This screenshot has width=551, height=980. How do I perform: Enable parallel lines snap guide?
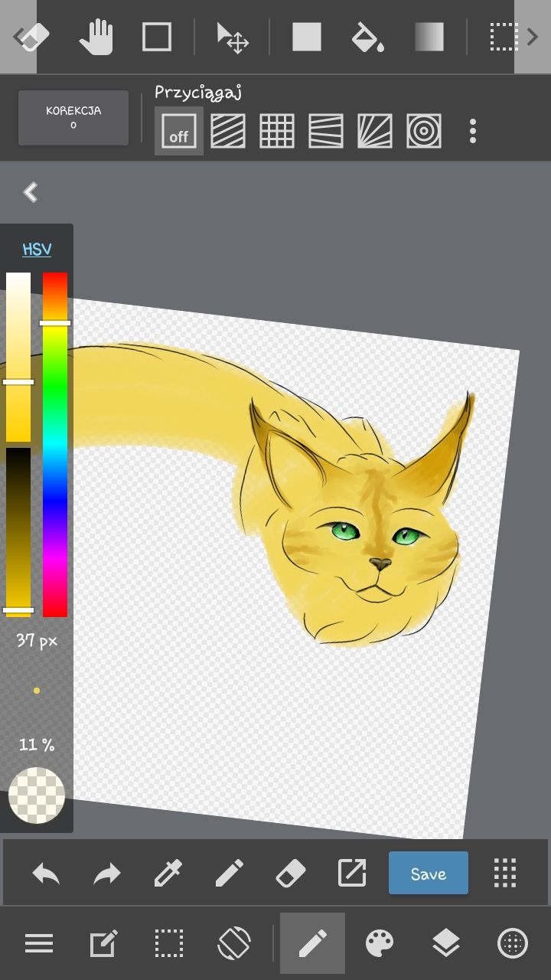pos(228,131)
